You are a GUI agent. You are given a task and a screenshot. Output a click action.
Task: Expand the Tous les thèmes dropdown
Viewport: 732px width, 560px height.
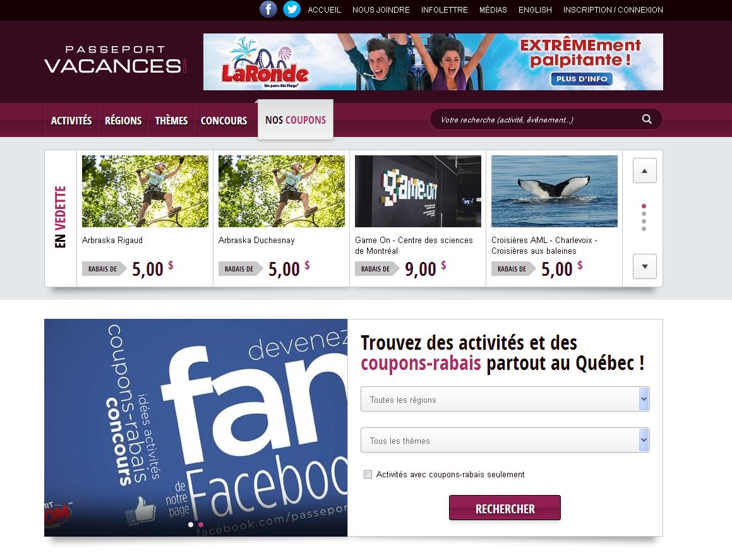coord(505,441)
